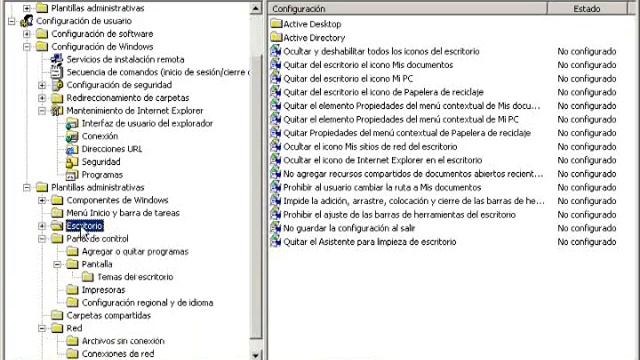Click the Configuración de seguridad icon
Screen dimensions: 640x360
coord(58,85)
